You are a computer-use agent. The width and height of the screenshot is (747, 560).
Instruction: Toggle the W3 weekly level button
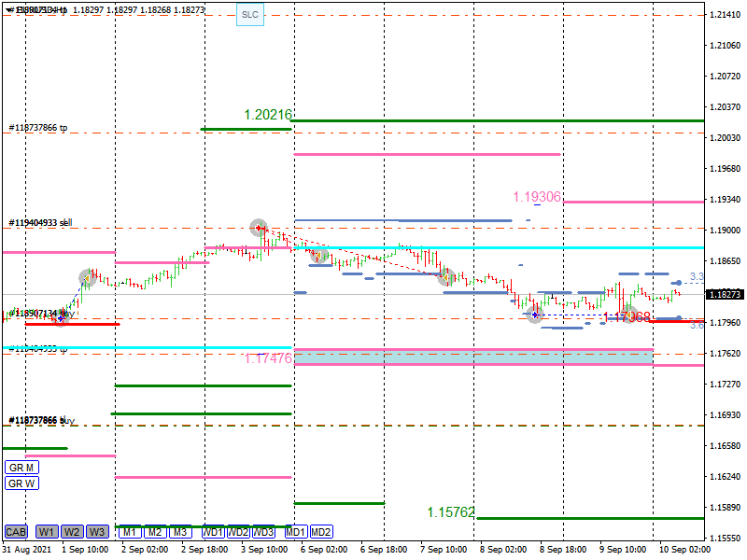[97, 532]
